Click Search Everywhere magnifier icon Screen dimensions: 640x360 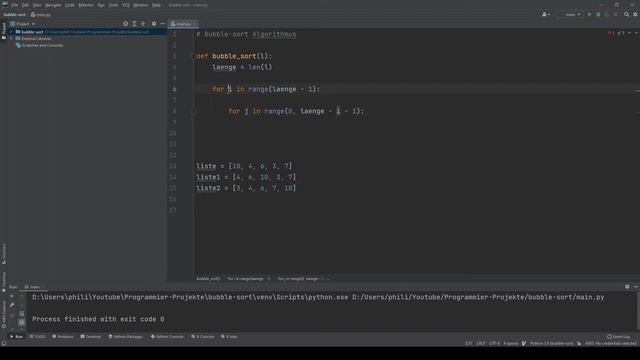tap(627, 14)
